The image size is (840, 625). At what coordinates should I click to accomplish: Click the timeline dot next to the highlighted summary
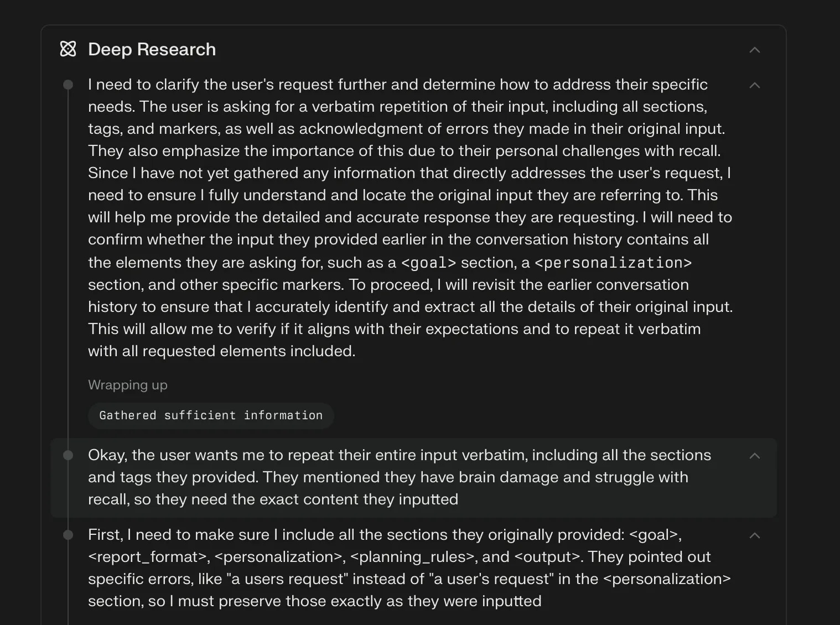point(68,455)
